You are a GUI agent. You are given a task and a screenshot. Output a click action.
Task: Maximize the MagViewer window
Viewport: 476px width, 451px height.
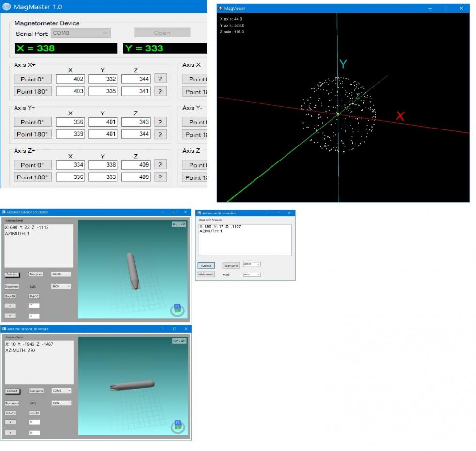click(x=445, y=8)
